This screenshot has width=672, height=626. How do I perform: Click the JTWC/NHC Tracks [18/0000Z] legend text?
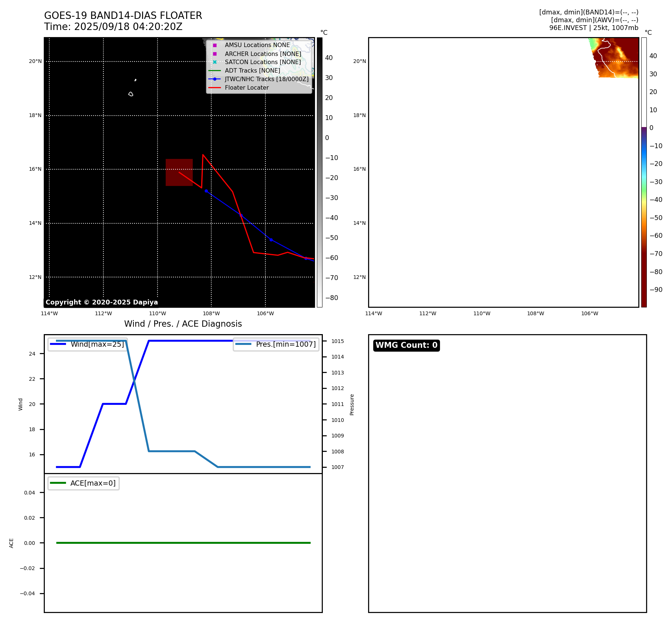pyautogui.click(x=267, y=79)
